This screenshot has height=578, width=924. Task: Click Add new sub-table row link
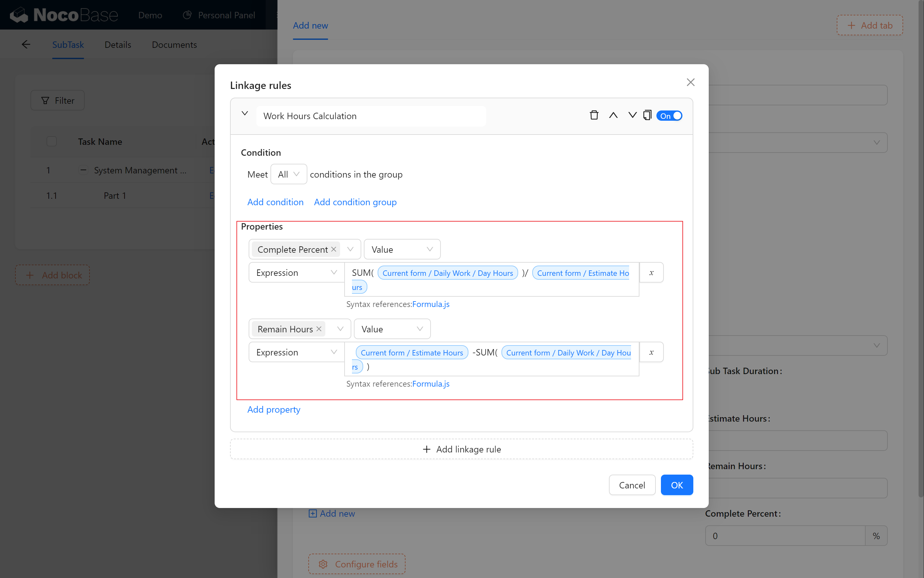pyautogui.click(x=332, y=513)
